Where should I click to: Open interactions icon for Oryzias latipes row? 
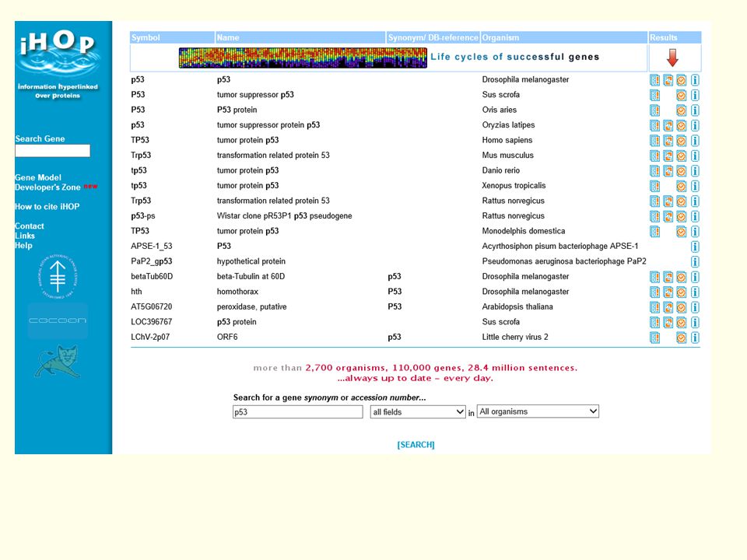point(668,126)
